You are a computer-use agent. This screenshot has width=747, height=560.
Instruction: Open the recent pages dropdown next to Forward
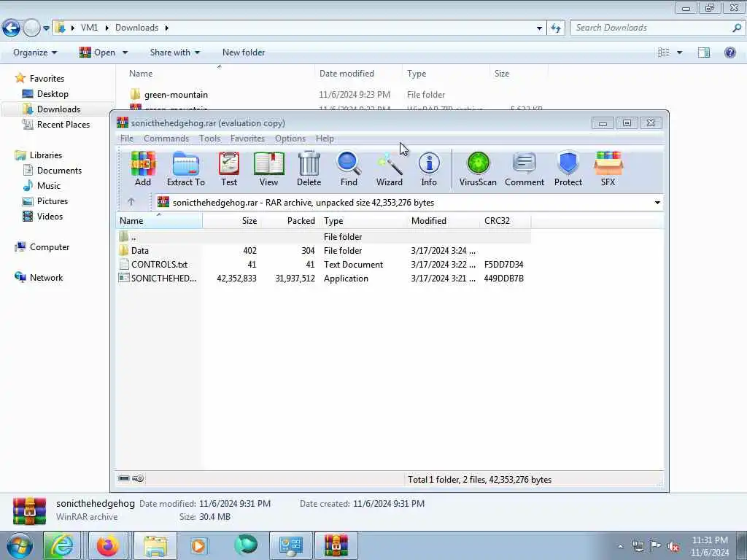[x=46, y=28]
